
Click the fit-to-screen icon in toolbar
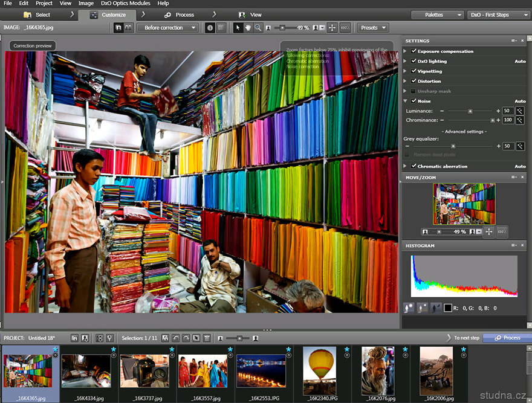(x=332, y=28)
